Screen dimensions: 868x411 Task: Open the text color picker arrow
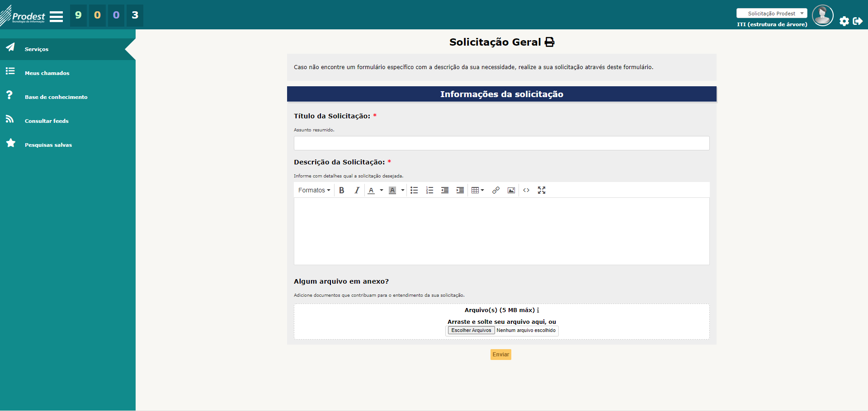point(382,190)
